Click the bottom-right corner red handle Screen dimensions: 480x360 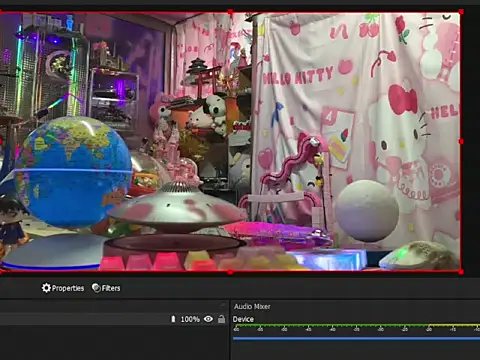tap(461, 272)
